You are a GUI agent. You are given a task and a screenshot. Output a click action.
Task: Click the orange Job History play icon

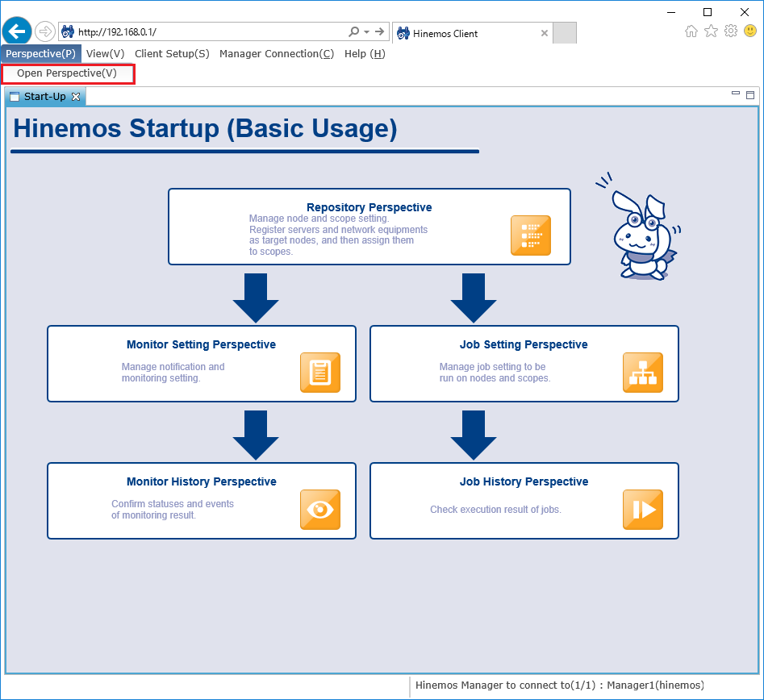643,510
